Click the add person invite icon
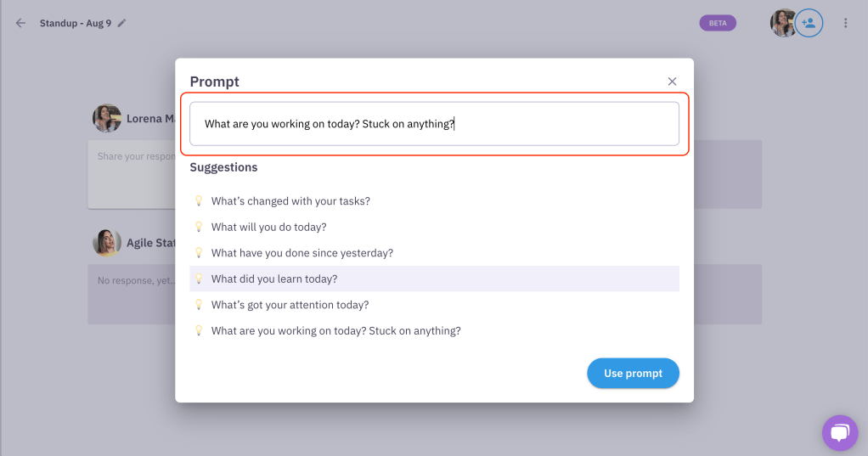The image size is (868, 456). pos(809,23)
